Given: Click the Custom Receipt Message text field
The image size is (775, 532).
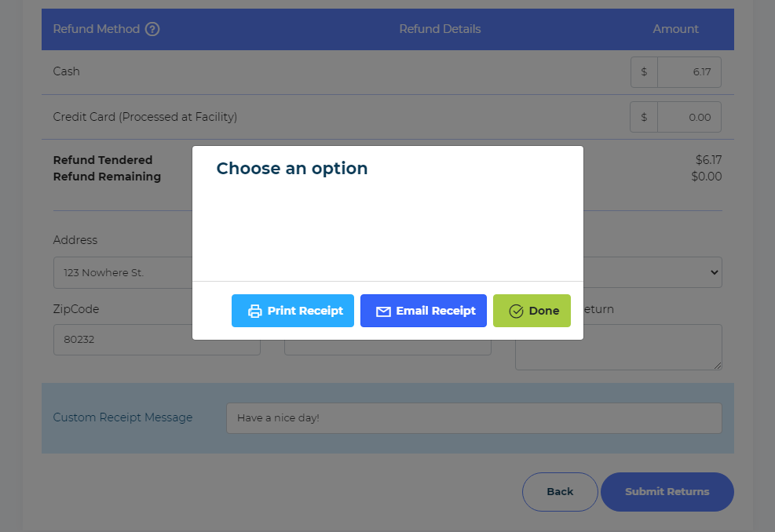Looking at the screenshot, I should (474, 418).
